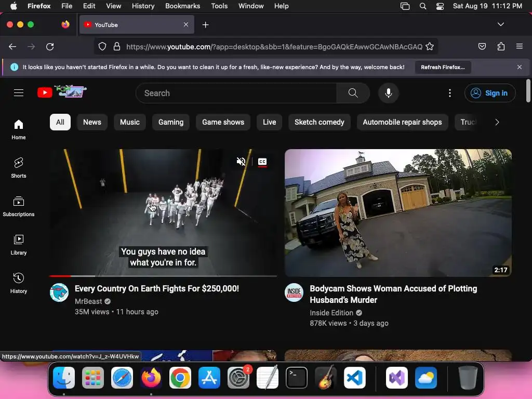Select the Sketch comedy chip
The image size is (532, 399).
320,122
